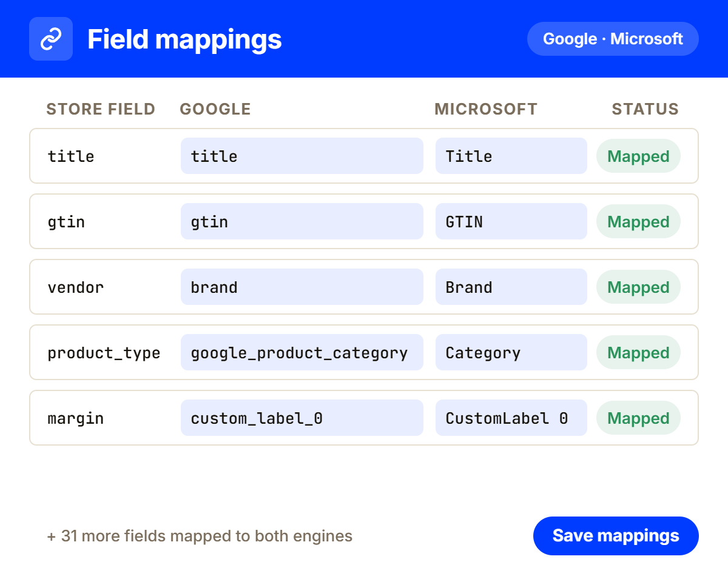Select the store field 'product_type'
This screenshot has height=582, width=728.
104,353
